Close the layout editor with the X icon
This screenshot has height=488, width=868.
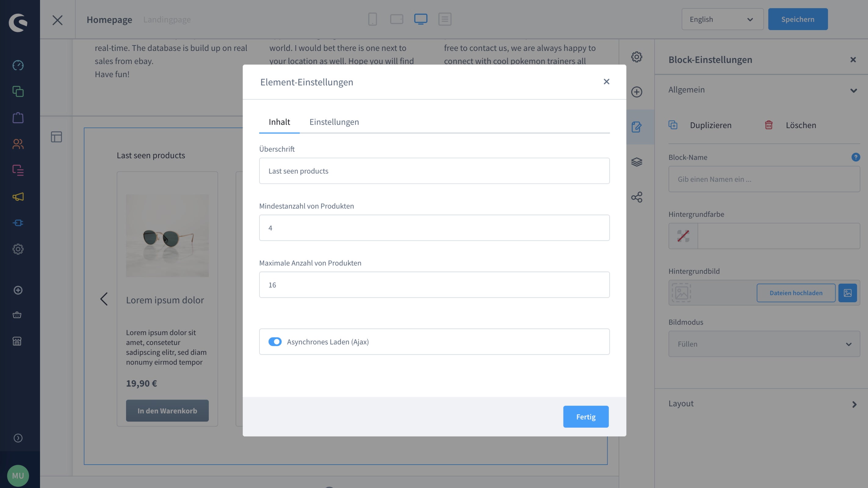click(58, 20)
